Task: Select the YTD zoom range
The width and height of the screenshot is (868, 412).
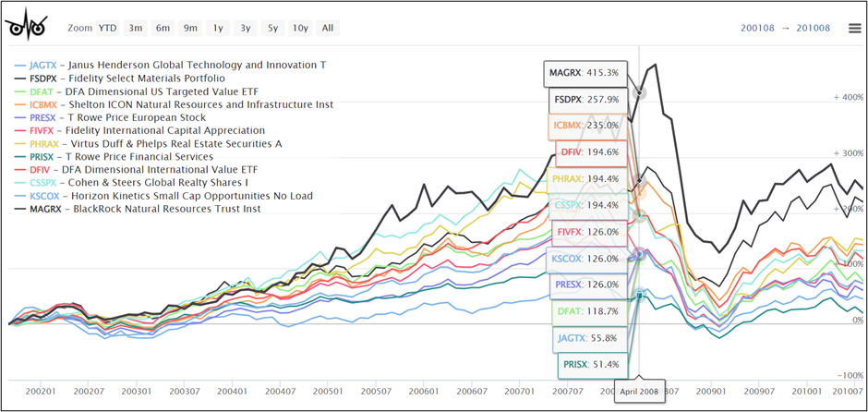Action: pos(107,28)
